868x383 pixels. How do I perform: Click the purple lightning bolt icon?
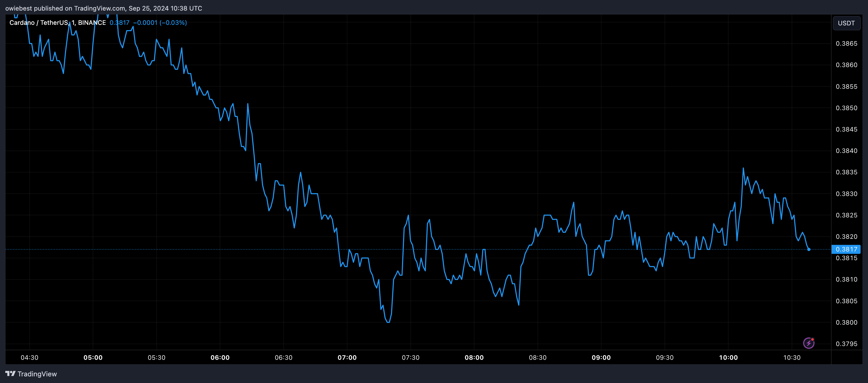click(809, 343)
